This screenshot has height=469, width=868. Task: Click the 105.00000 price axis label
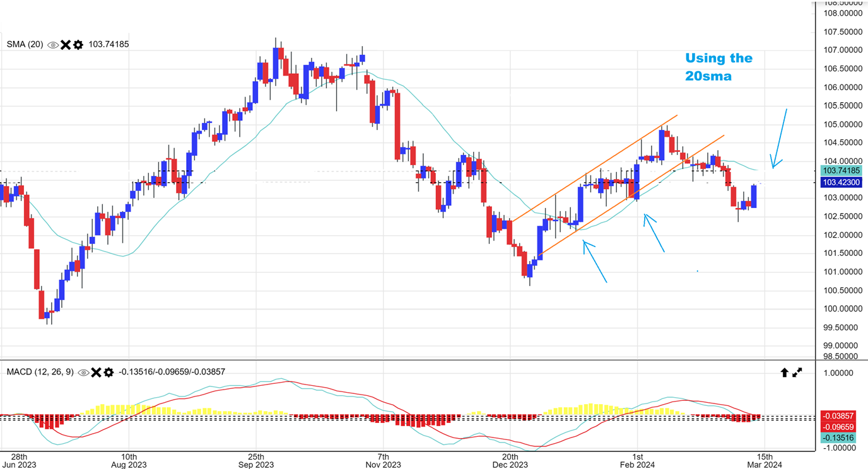click(x=844, y=124)
